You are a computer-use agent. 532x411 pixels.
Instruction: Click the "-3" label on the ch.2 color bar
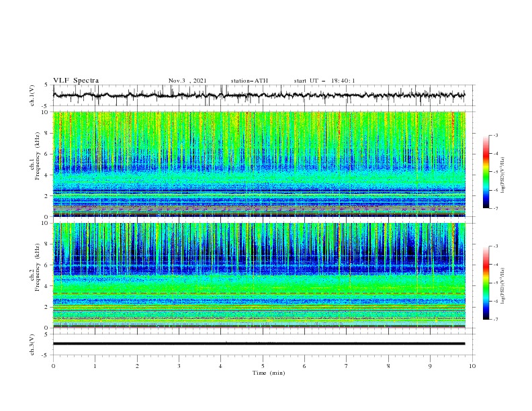click(x=495, y=246)
